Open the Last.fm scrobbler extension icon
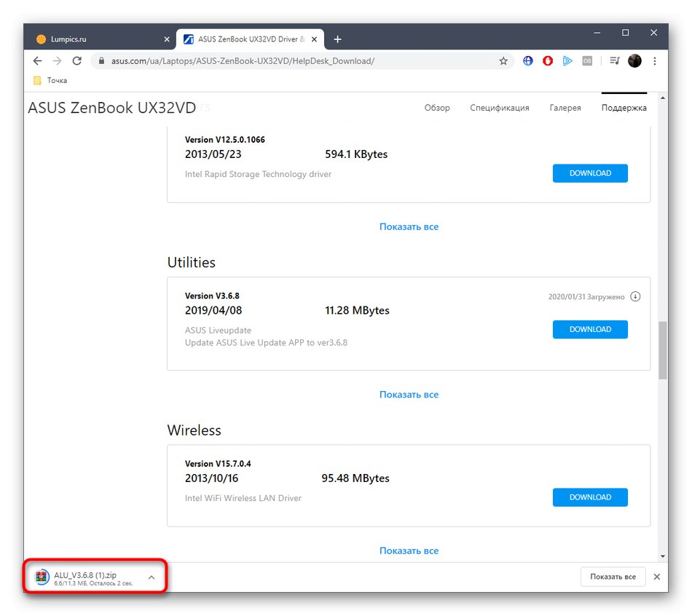Screen dimensions: 692x616 [x=587, y=60]
